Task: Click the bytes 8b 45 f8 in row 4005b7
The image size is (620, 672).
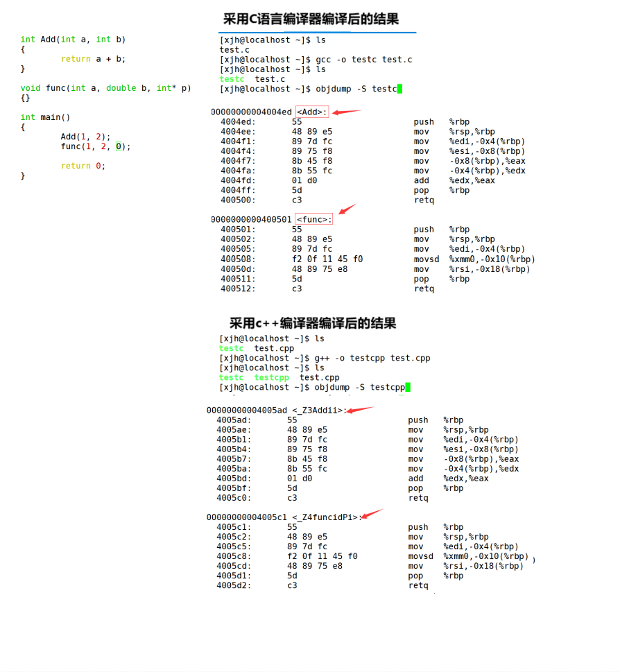Action: 307,459
